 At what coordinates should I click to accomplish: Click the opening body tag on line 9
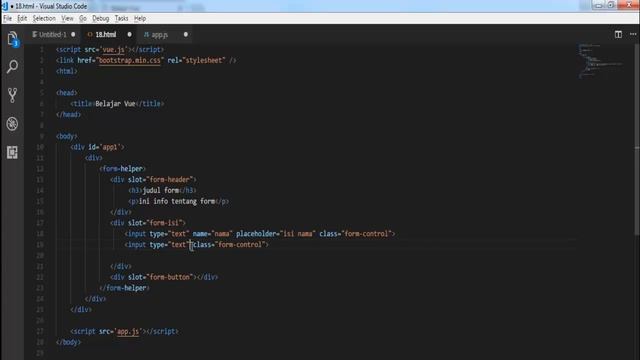tap(66, 136)
